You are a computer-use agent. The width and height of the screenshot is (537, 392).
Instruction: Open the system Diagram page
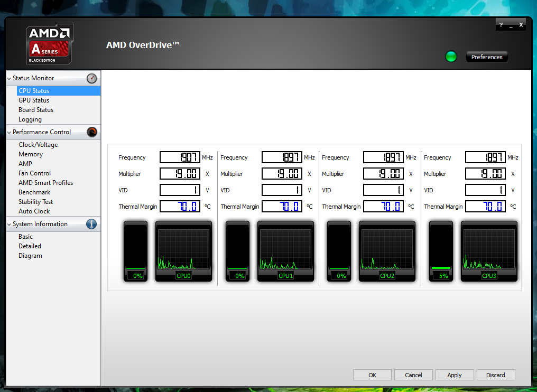point(31,256)
